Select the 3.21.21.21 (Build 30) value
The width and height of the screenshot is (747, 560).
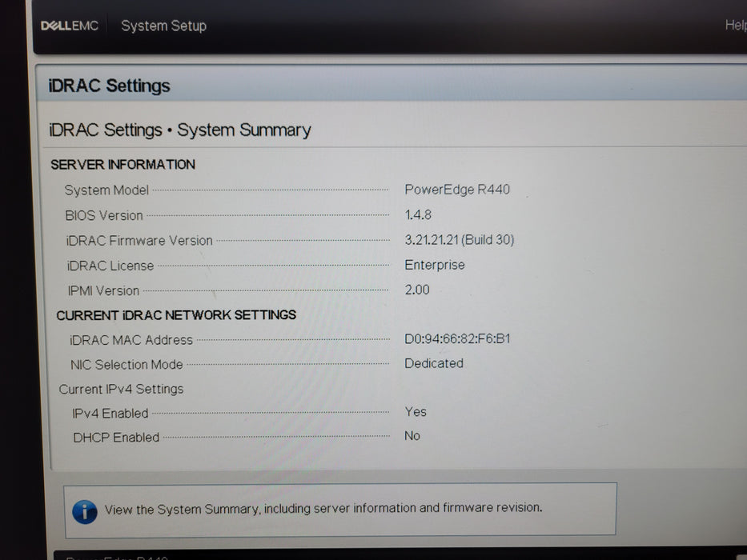[x=460, y=239]
